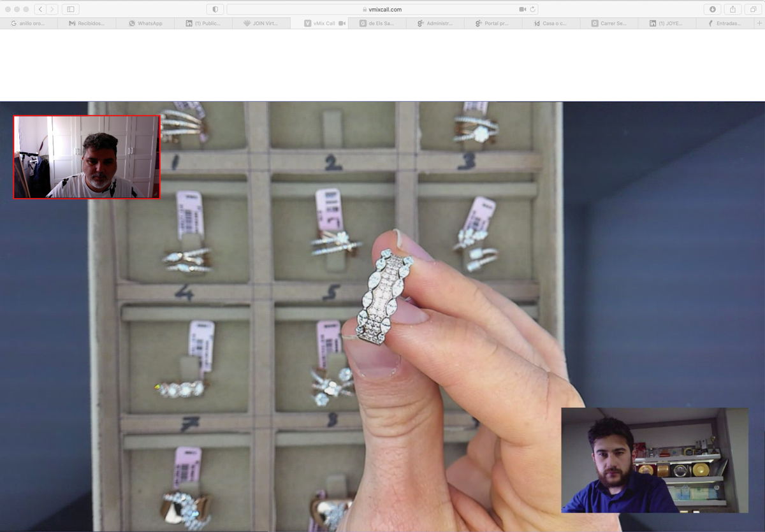Open the JOIN Virt... tab
Screen dimensions: 765x532
point(261,23)
